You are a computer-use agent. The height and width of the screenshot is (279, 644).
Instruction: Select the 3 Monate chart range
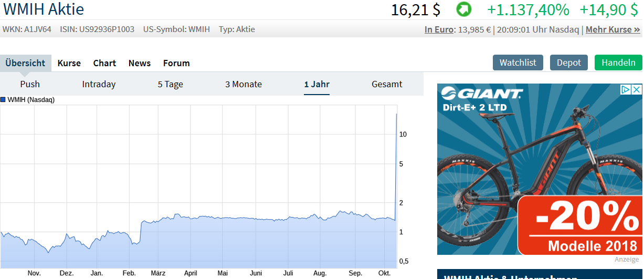(244, 84)
